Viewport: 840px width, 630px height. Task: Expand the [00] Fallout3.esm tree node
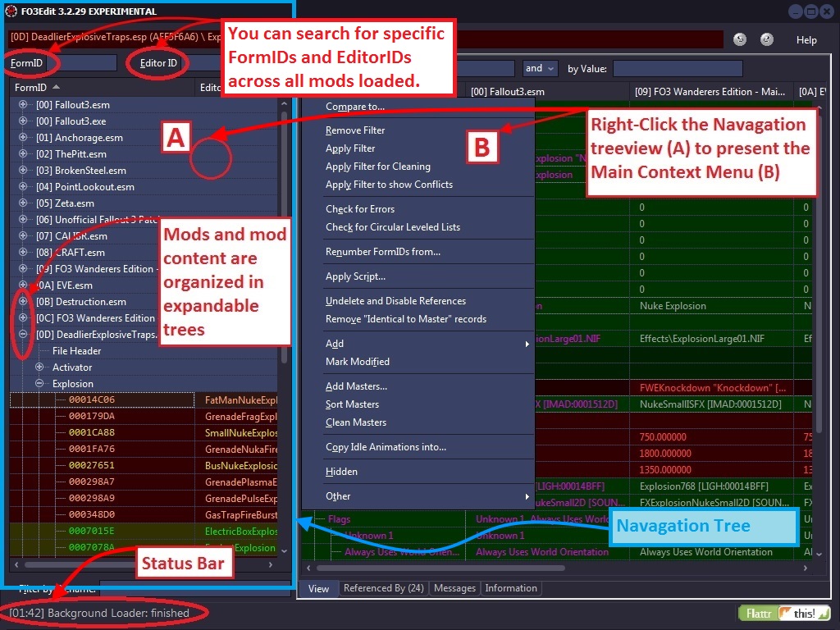[23, 104]
